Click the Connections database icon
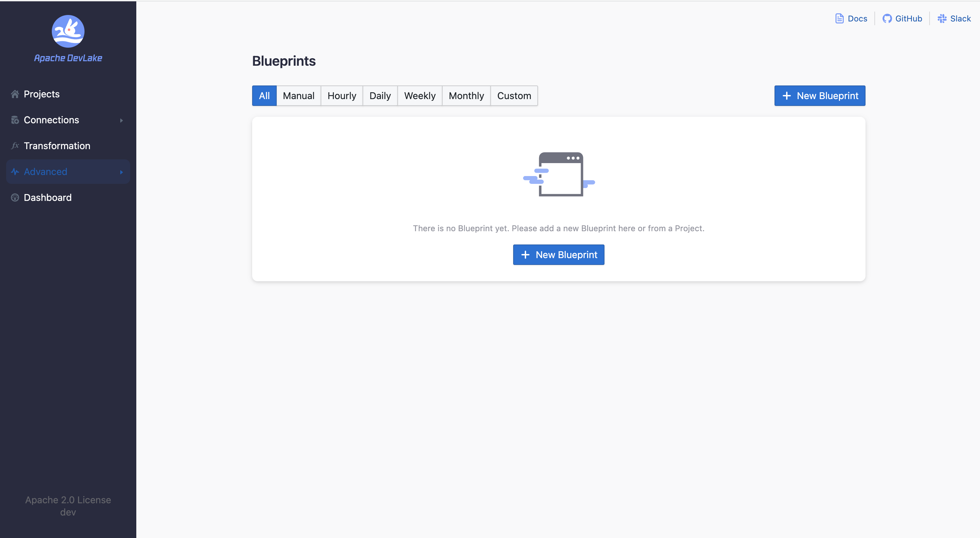The width and height of the screenshot is (980, 538). (15, 120)
